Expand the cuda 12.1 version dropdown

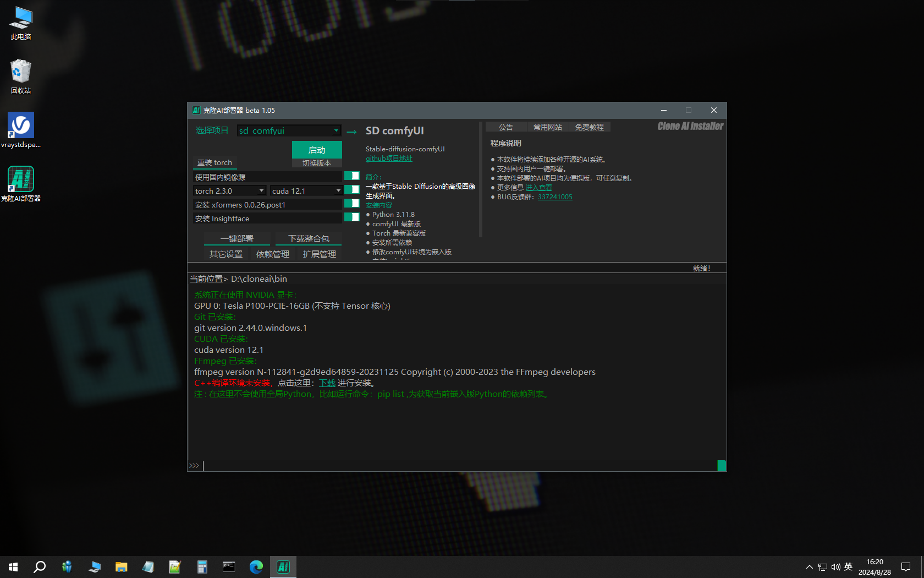(x=306, y=191)
